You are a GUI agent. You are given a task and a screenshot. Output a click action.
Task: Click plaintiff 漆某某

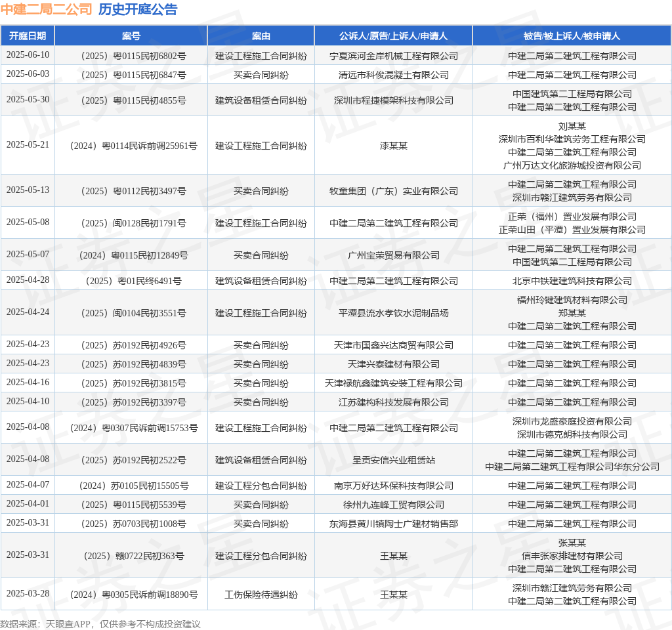(394, 146)
